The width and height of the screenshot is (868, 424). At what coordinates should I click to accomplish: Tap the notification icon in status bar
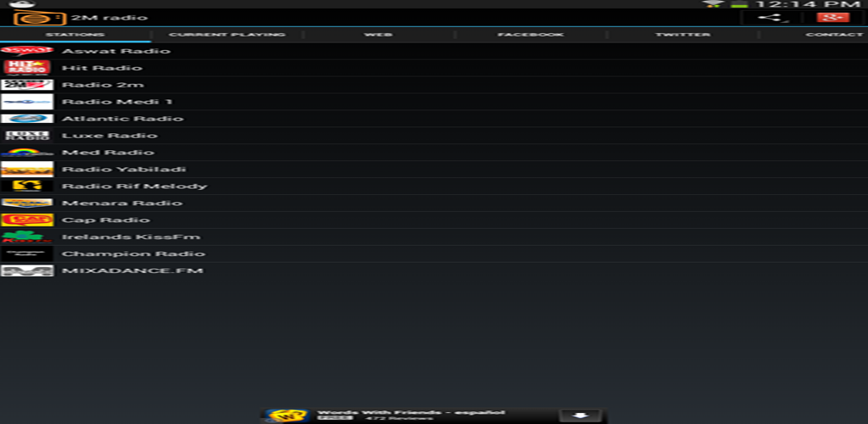[x=22, y=4]
